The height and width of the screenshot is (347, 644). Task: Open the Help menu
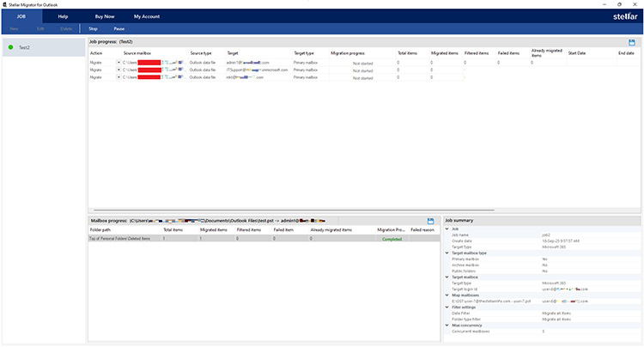[63, 15]
